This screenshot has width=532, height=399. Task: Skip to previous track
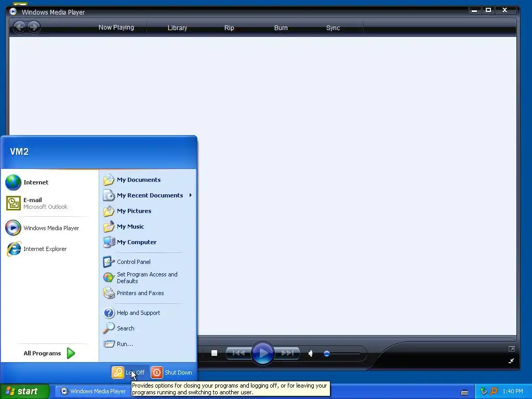238,353
